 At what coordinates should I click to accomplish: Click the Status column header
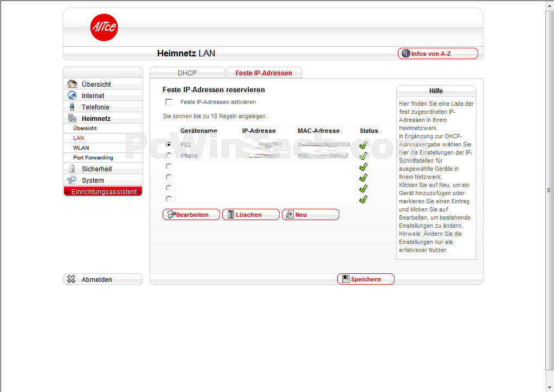(x=369, y=131)
